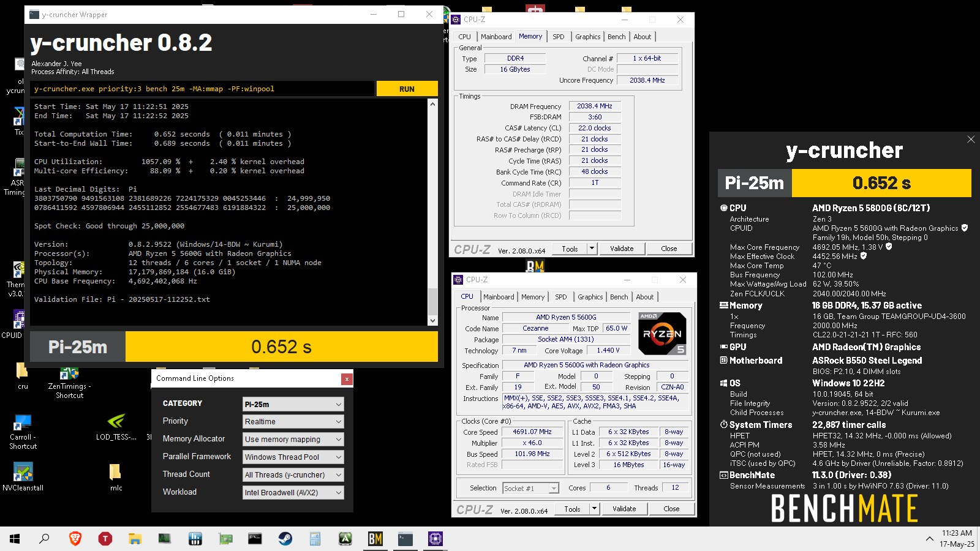Click Validate in upper CPU-Z window
980x551 pixels.
tap(622, 249)
